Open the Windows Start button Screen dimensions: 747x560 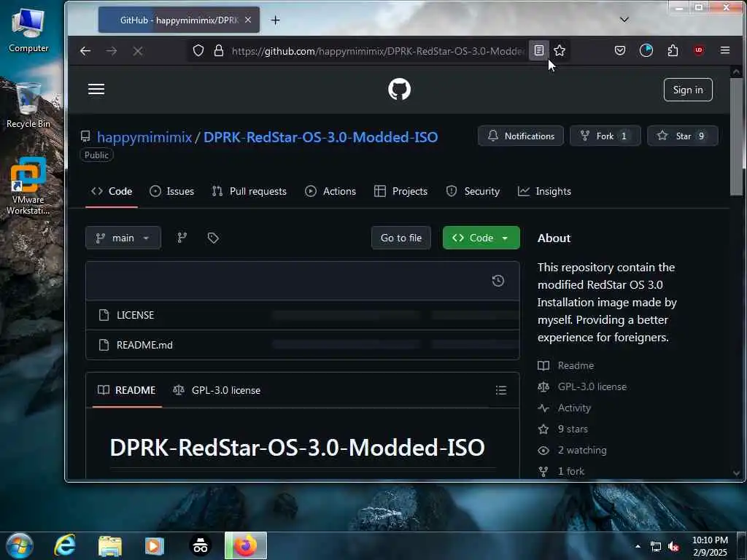pyautogui.click(x=20, y=545)
